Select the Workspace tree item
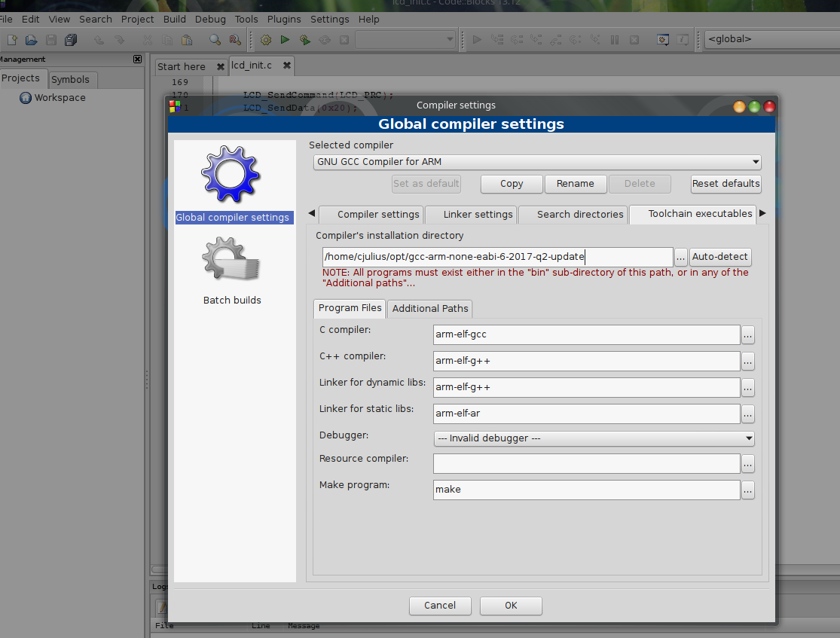The image size is (840, 638). [x=53, y=98]
